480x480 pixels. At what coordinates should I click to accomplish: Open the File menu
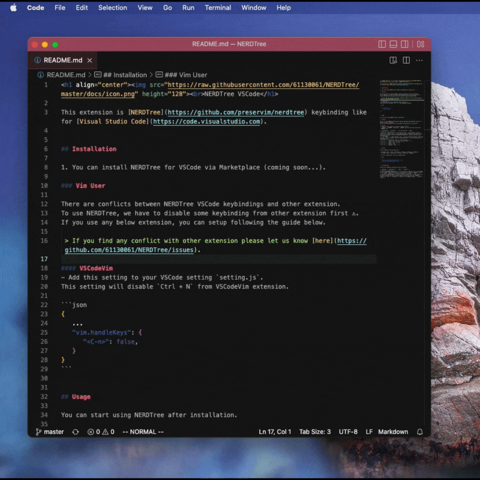click(x=60, y=8)
